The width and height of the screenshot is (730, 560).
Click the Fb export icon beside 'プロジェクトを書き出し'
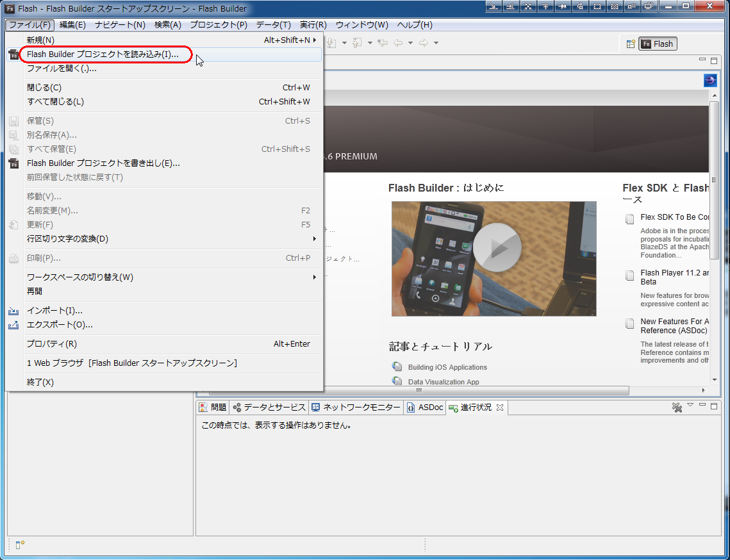pos(14,163)
